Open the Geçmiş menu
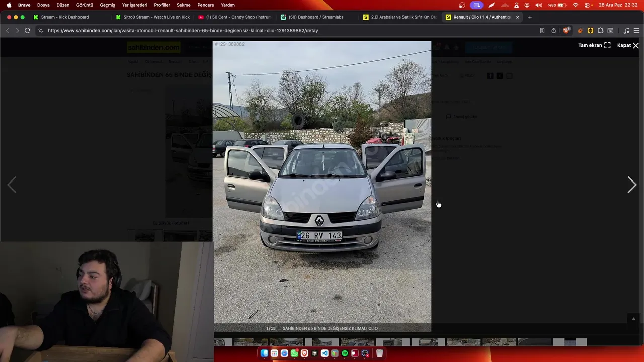Image resolution: width=644 pixels, height=362 pixels. pos(107,5)
